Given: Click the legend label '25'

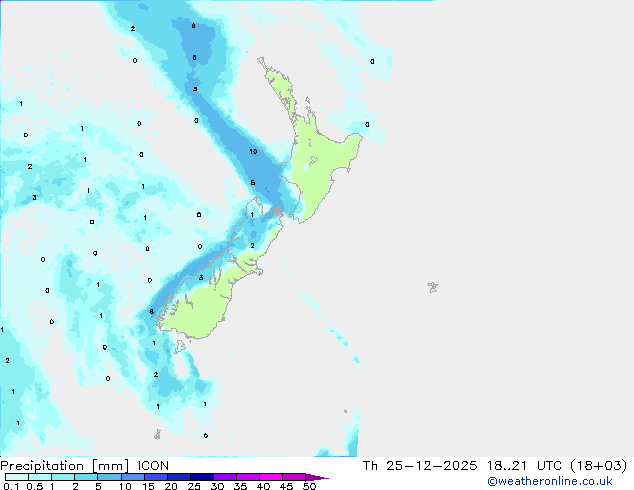Looking at the screenshot, I should [194, 486].
